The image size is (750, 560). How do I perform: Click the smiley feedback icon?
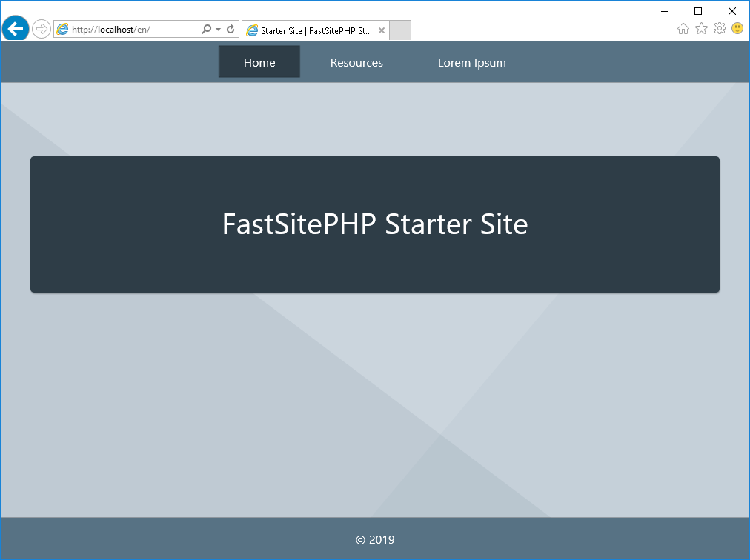click(737, 28)
